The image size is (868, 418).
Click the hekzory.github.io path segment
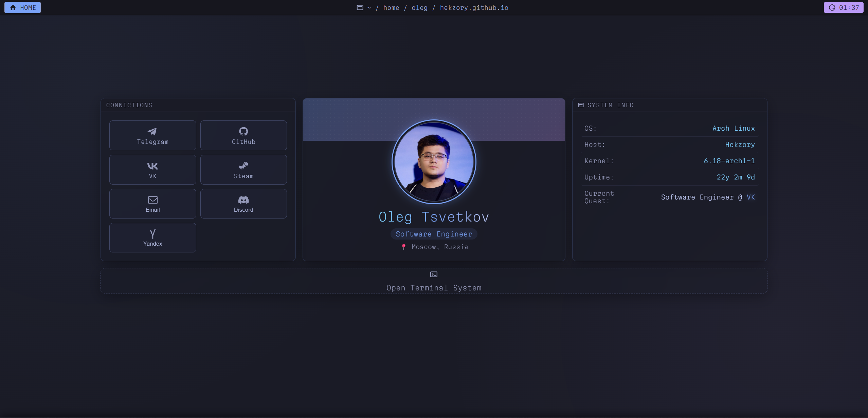click(474, 7)
